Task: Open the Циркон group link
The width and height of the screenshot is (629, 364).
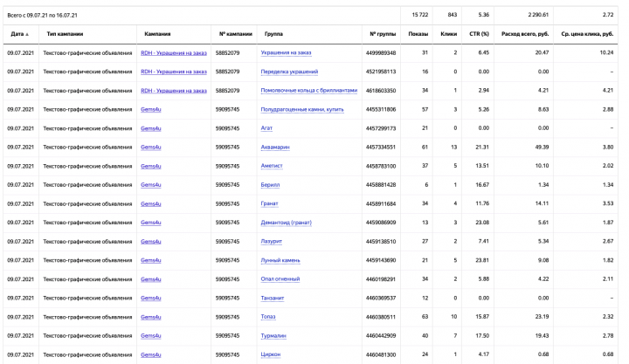Action: (x=271, y=354)
